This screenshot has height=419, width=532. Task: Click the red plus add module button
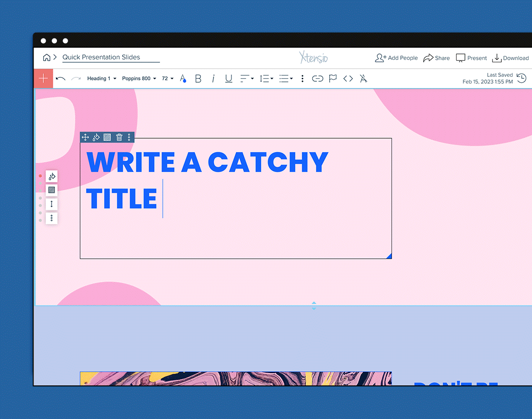pos(43,78)
